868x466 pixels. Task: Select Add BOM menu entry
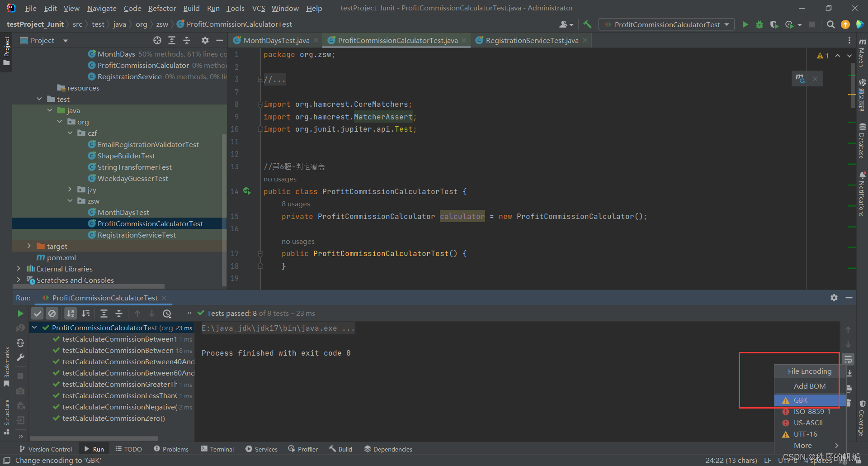coord(809,386)
